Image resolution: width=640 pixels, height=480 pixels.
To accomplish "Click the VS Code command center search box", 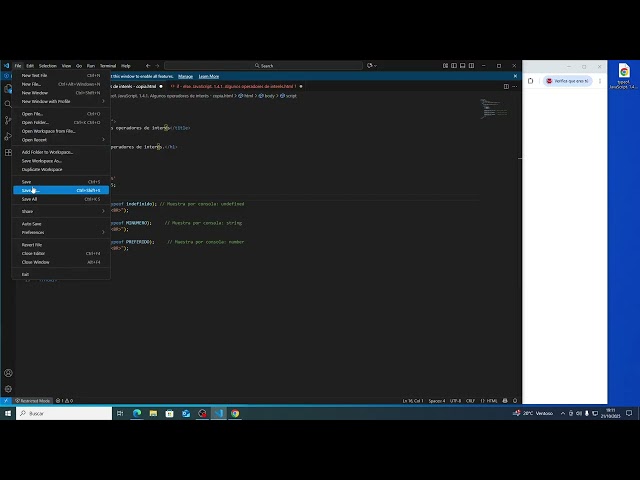I will [263, 65].
